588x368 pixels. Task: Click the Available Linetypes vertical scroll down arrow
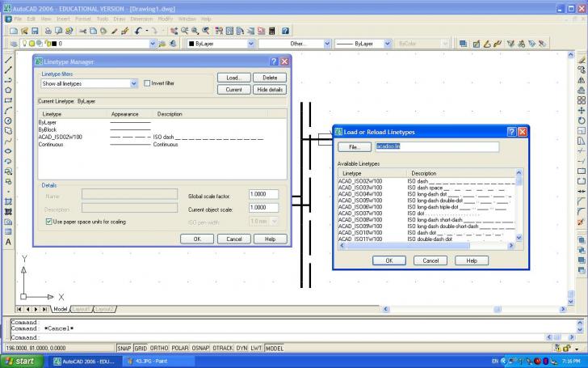(519, 238)
